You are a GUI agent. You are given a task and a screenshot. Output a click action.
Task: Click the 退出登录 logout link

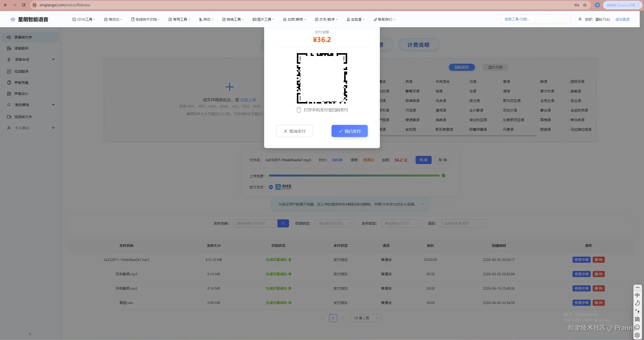(x=623, y=19)
